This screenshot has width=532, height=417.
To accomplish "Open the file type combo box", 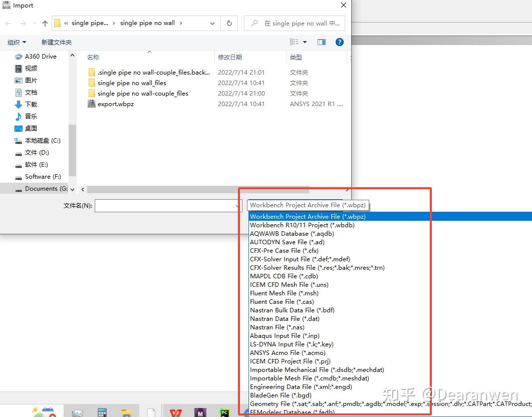I will click(x=308, y=205).
